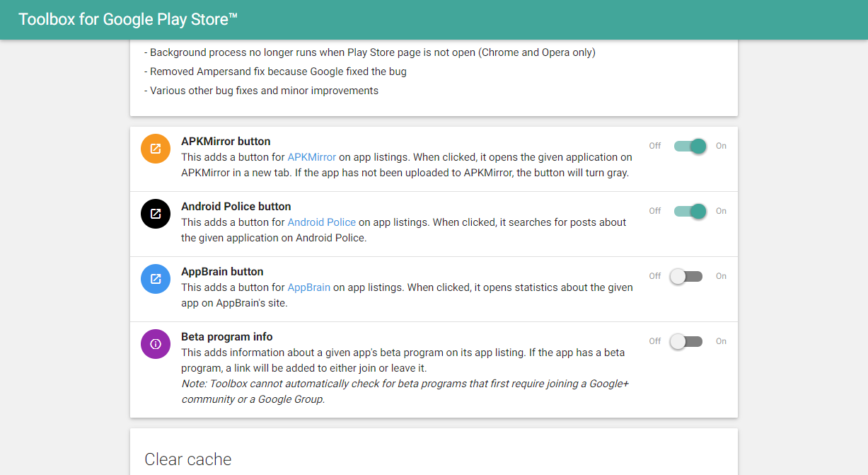Click the Clear cache heading
The width and height of the screenshot is (868, 475).
tap(188, 459)
